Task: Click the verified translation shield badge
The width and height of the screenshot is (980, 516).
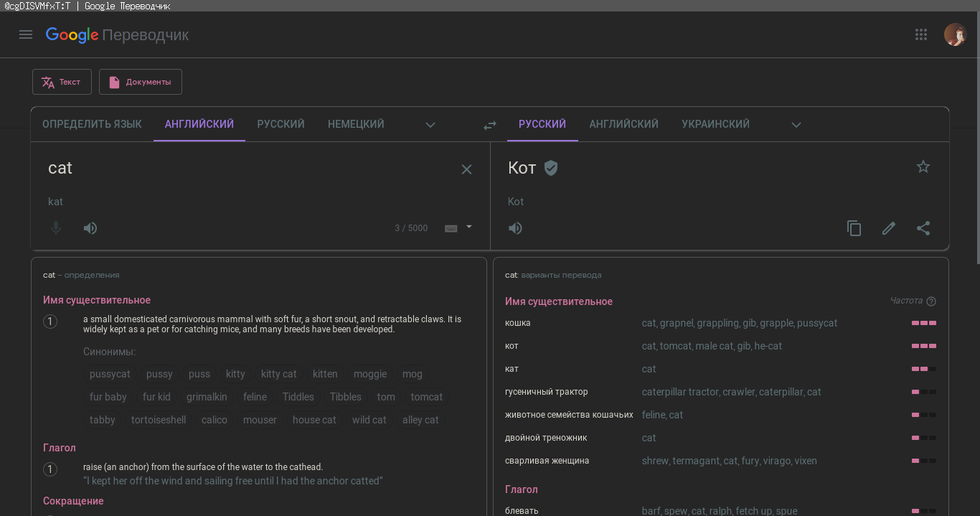Action: [551, 168]
